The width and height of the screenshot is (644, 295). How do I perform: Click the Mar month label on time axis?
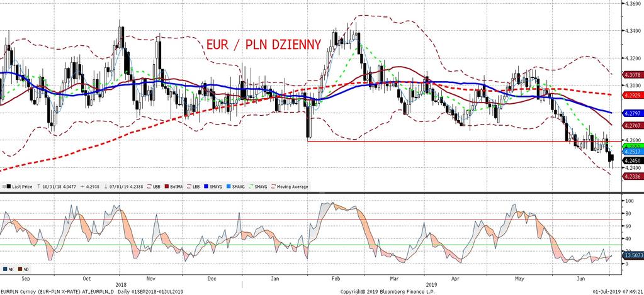tap(394, 279)
